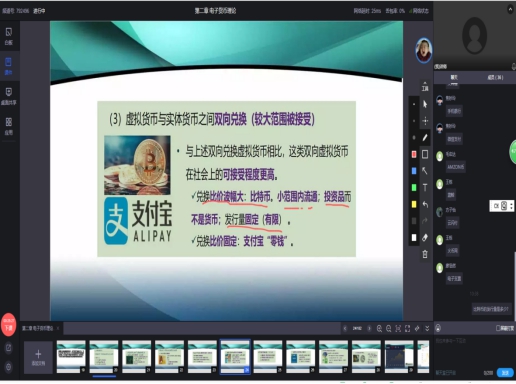This screenshot has width=516, height=384.
Task: Tick the checkbox above chat input
Action: (498, 328)
